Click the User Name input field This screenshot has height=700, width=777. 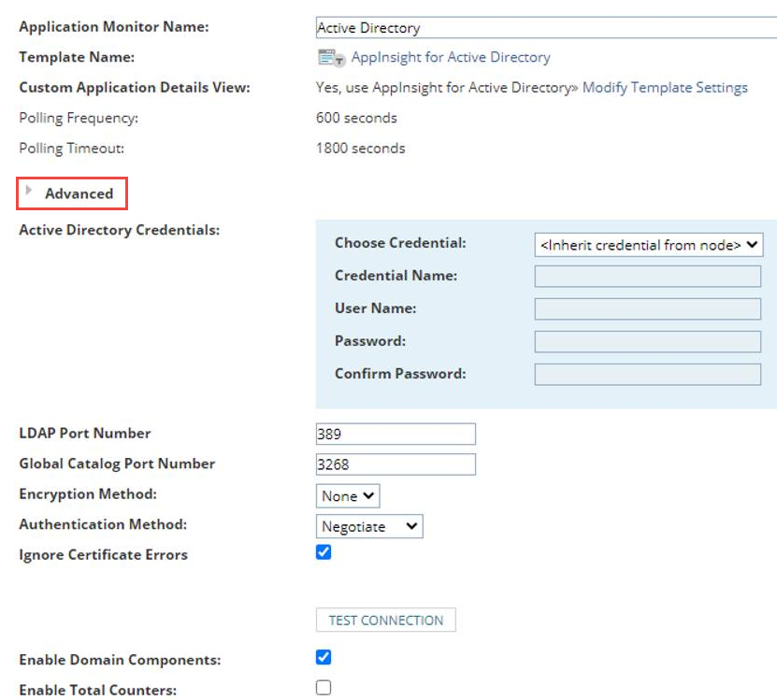coord(647,308)
